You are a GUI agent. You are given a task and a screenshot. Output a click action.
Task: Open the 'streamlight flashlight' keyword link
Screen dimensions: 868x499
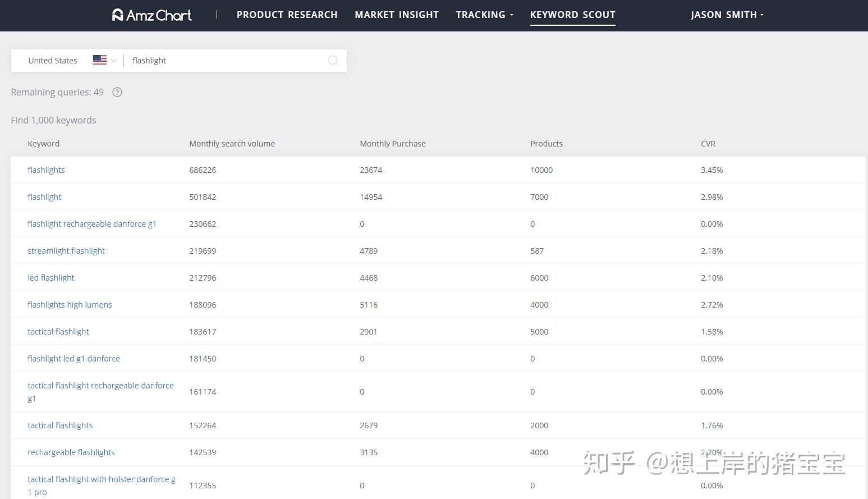(66, 251)
